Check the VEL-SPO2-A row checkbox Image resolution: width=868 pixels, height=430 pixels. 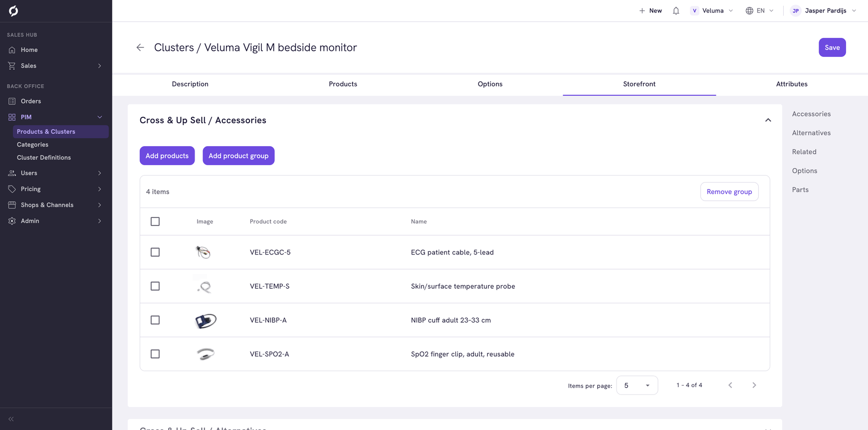tap(155, 354)
